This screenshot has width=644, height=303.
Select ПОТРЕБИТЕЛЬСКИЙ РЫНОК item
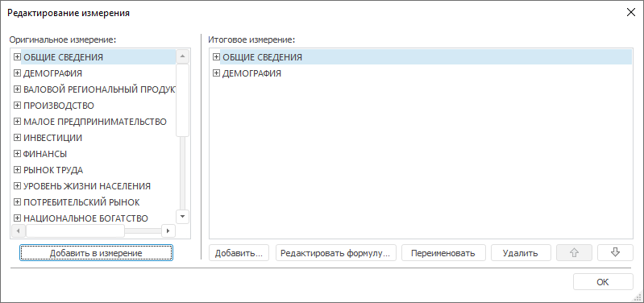click(x=81, y=202)
